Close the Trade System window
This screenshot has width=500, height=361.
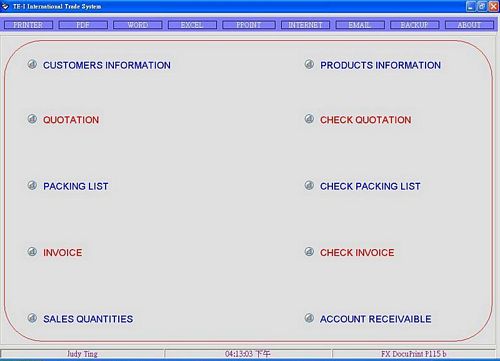point(493,6)
